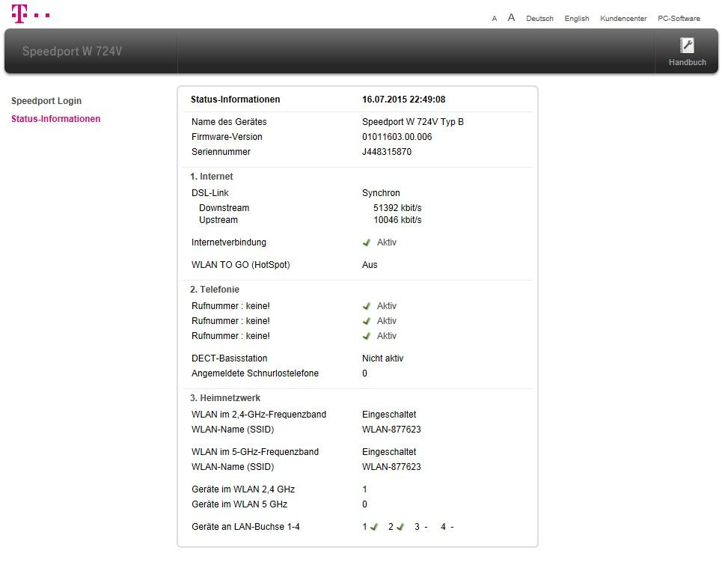Screen dimensions: 728x577
Task: Click the date and time 16.07.2015 22:49:08
Action: tap(403, 100)
